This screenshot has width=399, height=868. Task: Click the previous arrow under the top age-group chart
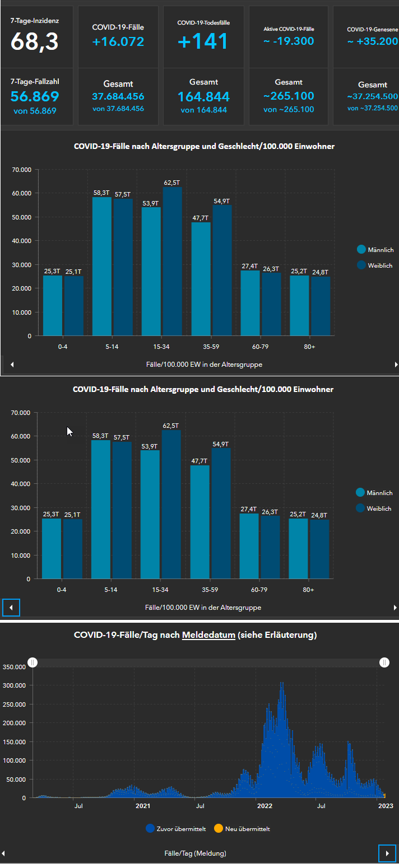(x=12, y=365)
